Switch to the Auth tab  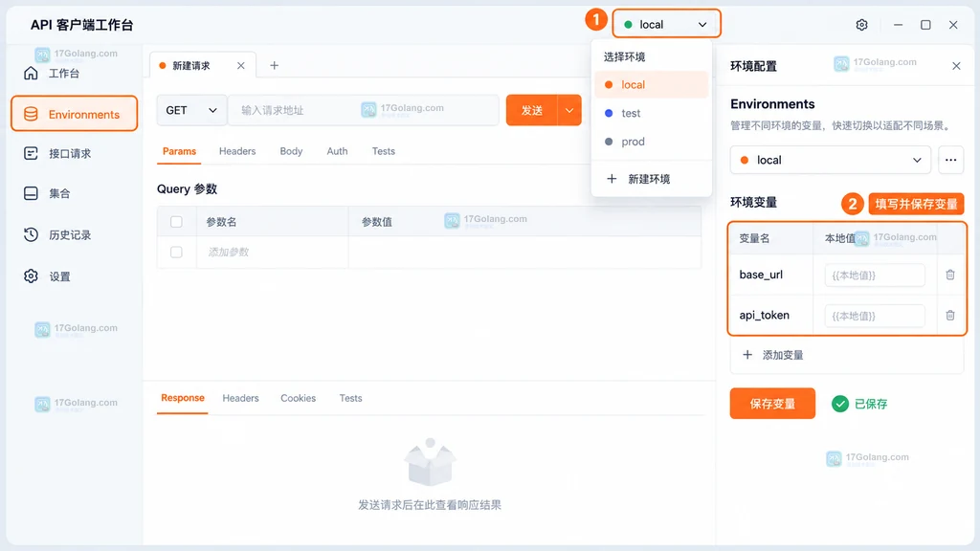[337, 151]
